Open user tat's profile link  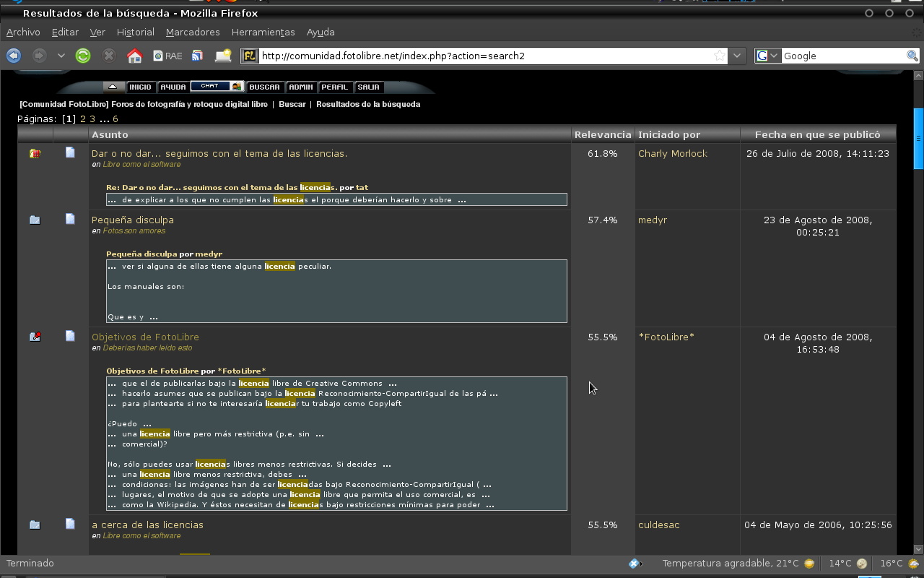coord(362,187)
